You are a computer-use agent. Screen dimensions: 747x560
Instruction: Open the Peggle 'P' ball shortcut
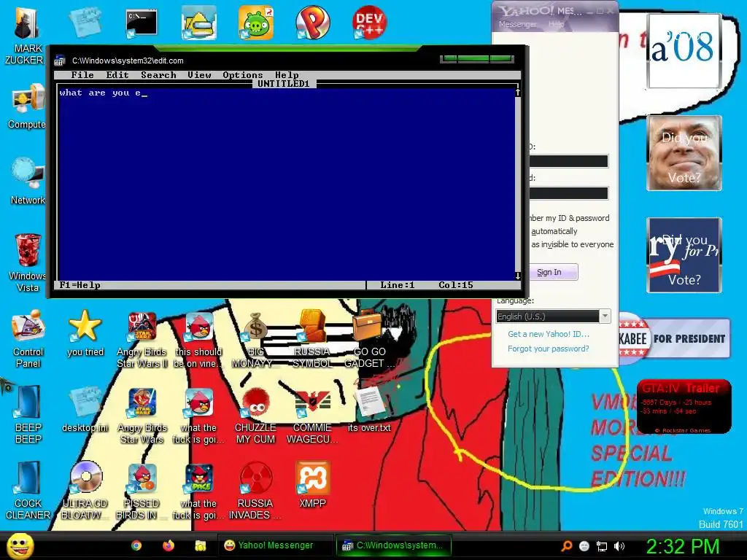pos(313,23)
